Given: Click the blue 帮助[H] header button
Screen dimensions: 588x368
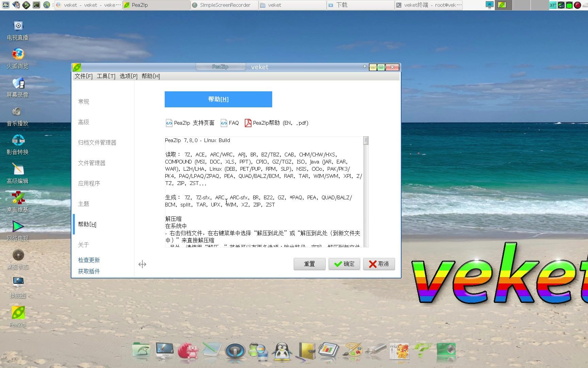Looking at the screenshot, I should point(218,99).
